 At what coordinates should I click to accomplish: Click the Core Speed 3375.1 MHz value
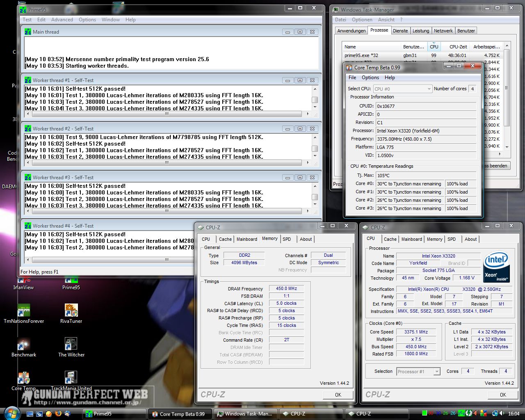pyautogui.click(x=416, y=332)
